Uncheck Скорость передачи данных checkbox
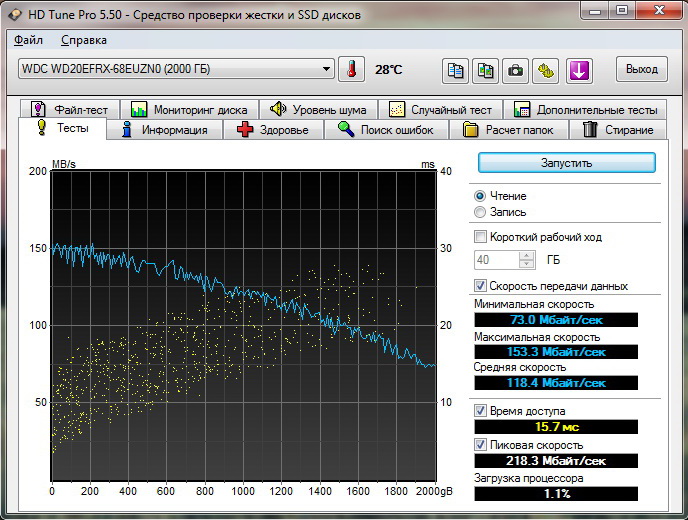This screenshot has height=520, width=688. (481, 286)
